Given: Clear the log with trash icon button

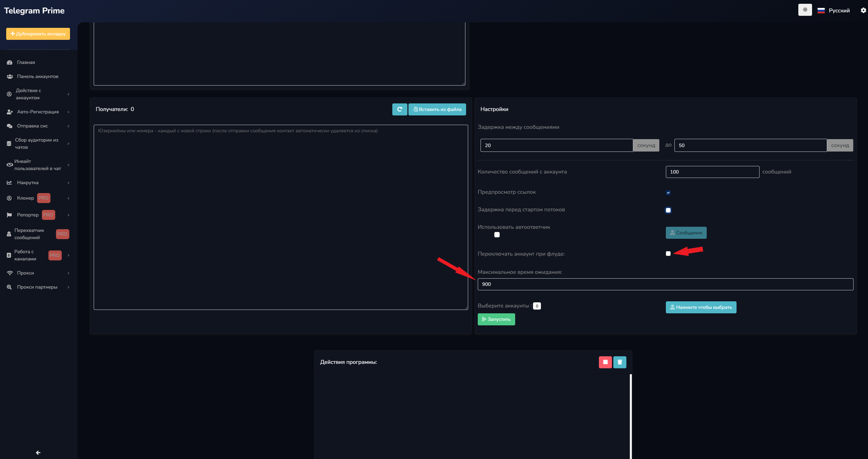Looking at the screenshot, I should 620,362.
